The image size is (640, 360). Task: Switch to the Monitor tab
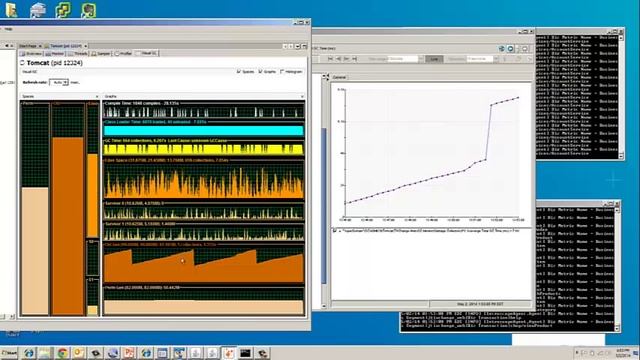tap(54, 53)
